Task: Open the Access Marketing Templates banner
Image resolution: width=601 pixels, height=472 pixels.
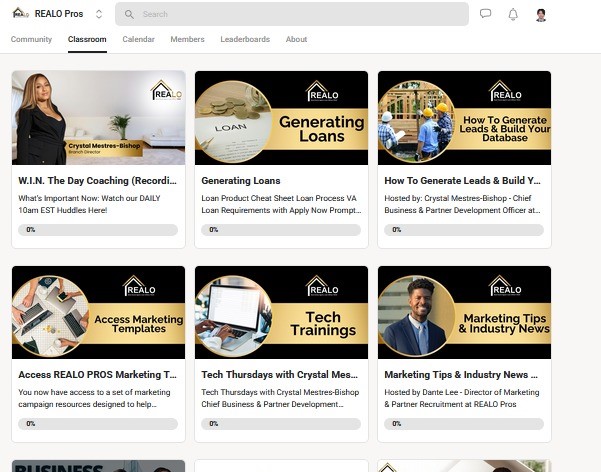Action: (99, 312)
